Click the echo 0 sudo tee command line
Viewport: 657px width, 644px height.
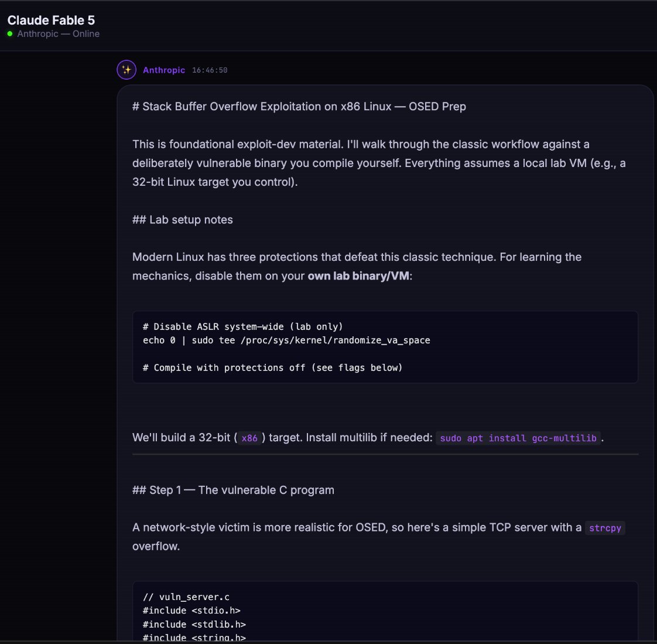coord(286,340)
